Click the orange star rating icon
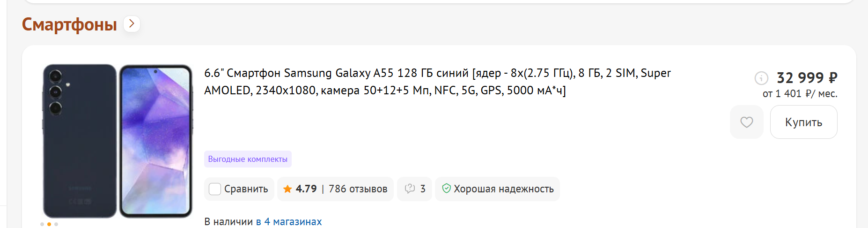Image resolution: width=868 pixels, height=228 pixels. pos(287,189)
